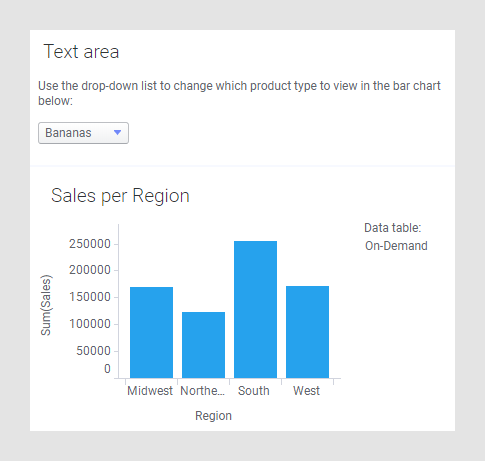
Task: Select the Northeast bar in chart
Action: coord(203,345)
